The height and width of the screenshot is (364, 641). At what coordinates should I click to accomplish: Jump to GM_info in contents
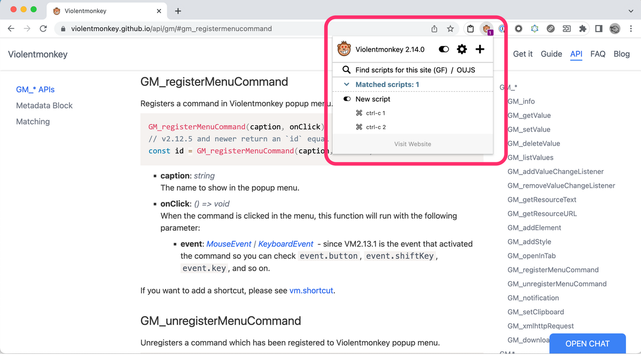click(521, 101)
